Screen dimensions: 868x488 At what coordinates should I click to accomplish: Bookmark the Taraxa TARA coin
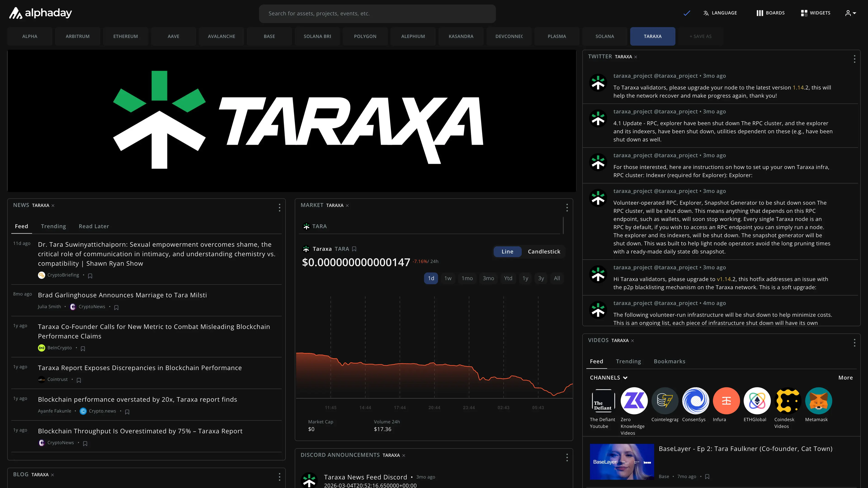coord(354,249)
